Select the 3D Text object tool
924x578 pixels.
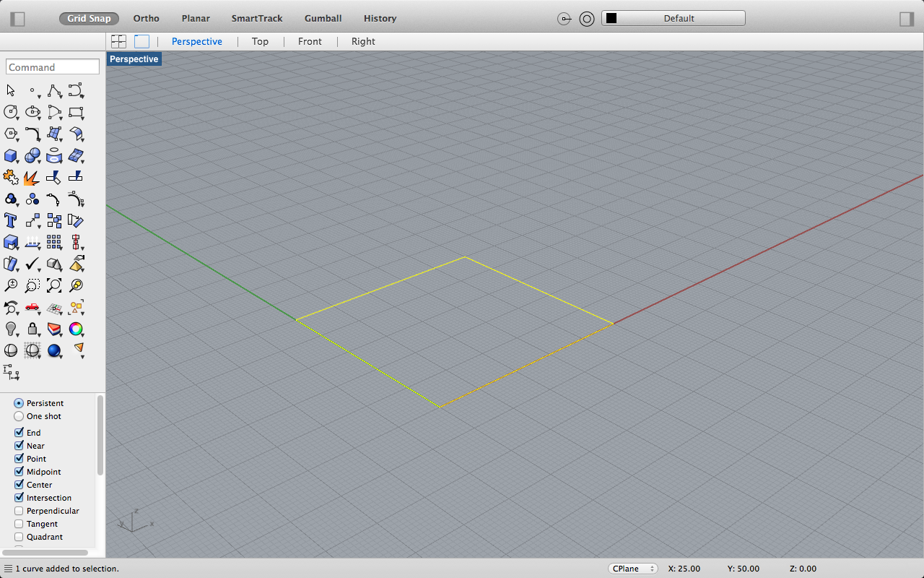pos(11,220)
